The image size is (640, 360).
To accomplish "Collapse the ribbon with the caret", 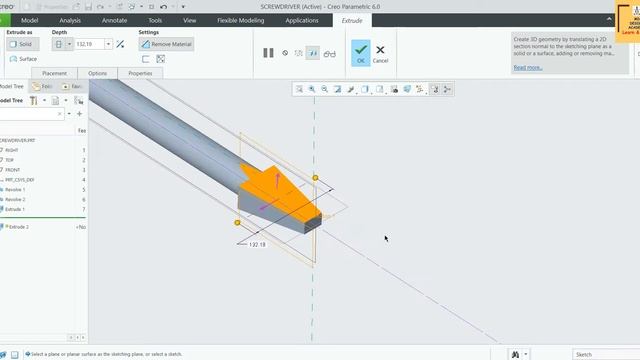I will [x=609, y=19].
